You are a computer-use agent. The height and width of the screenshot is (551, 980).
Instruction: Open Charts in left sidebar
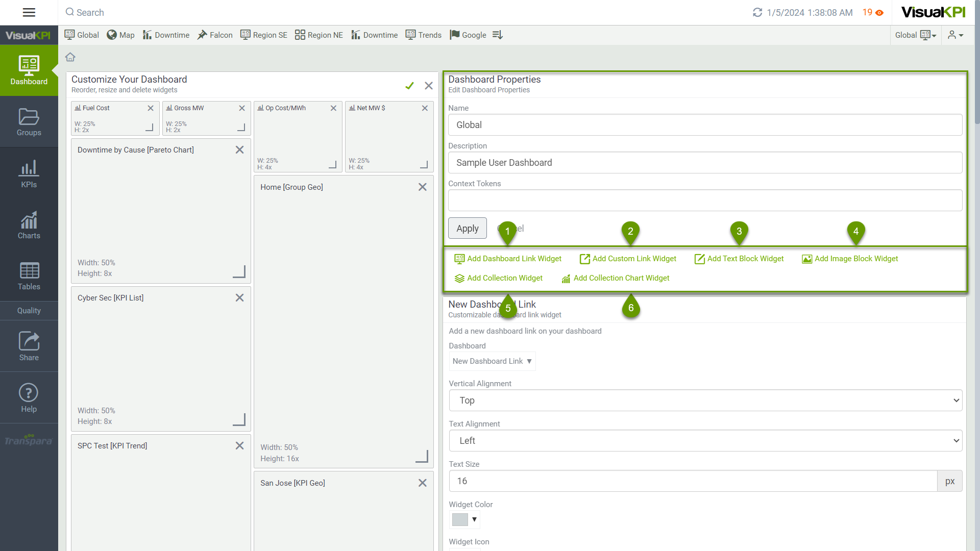(x=29, y=225)
